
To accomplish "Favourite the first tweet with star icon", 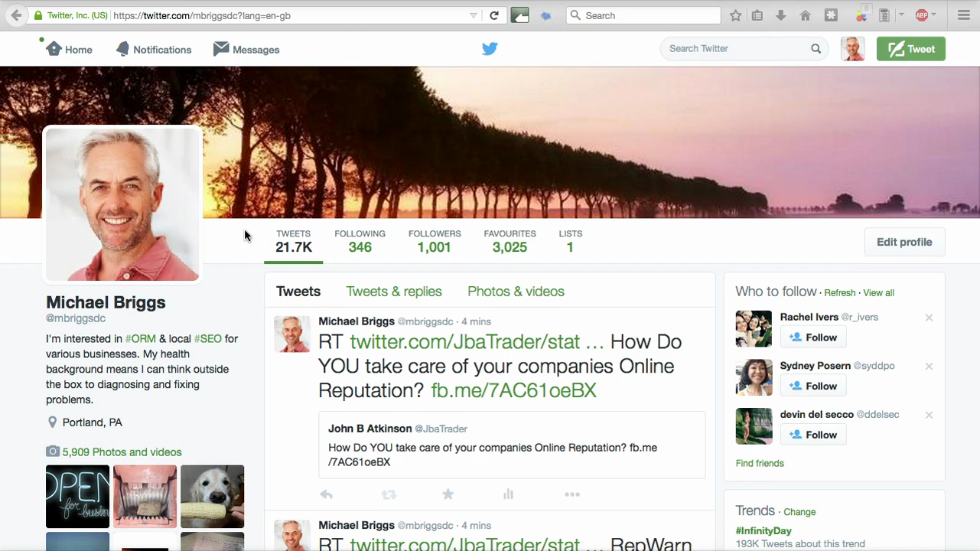I will (x=448, y=494).
